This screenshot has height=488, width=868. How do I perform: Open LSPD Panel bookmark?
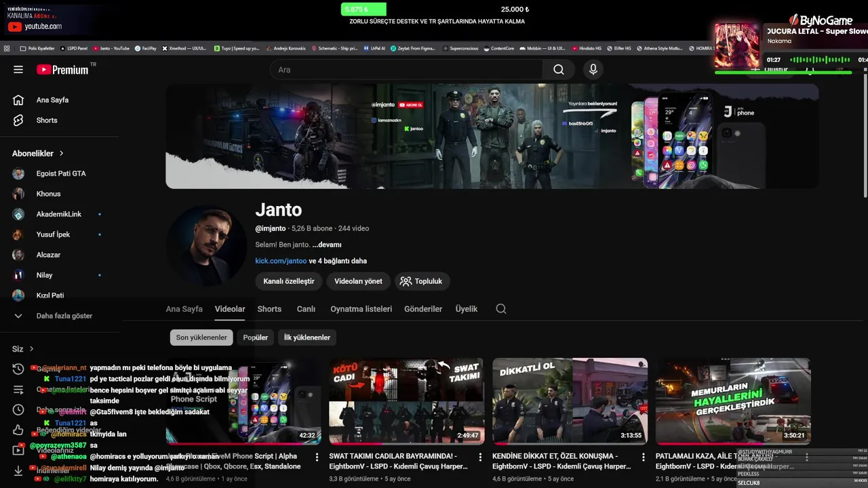tap(75, 49)
